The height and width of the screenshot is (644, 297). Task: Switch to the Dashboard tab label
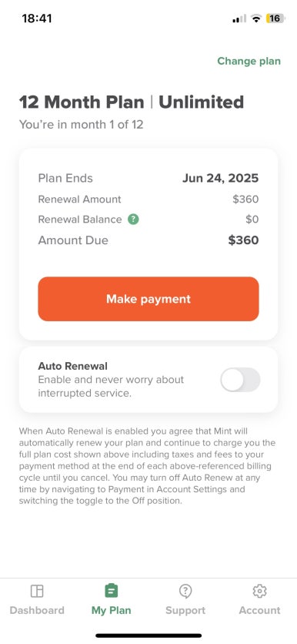coord(37,610)
